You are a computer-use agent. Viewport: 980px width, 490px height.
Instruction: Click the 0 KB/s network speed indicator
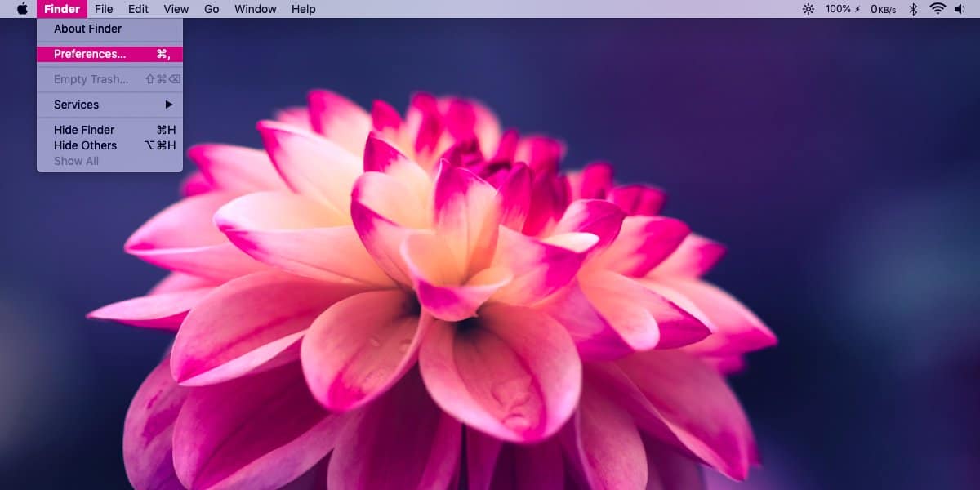pos(883,9)
